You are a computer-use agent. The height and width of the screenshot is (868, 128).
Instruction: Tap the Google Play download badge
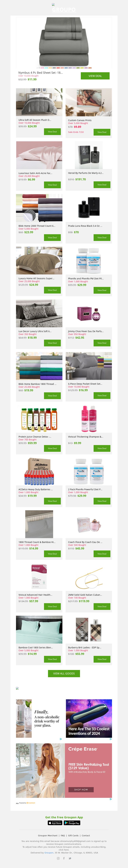(72, 823)
